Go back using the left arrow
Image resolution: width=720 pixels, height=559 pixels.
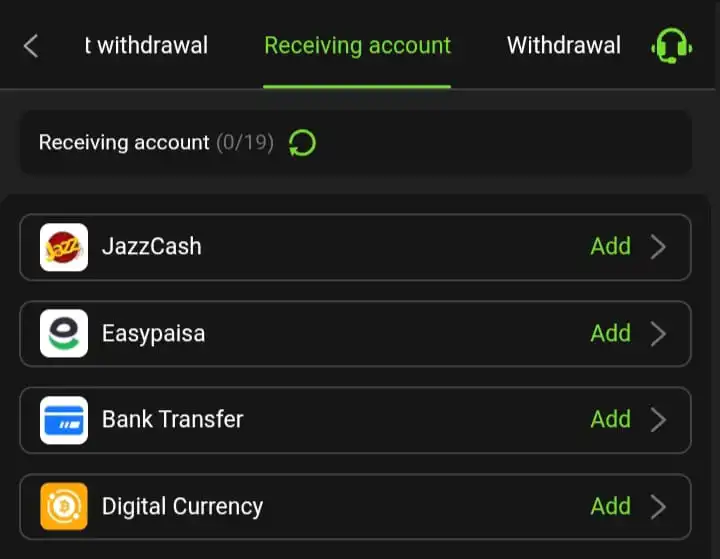31,46
